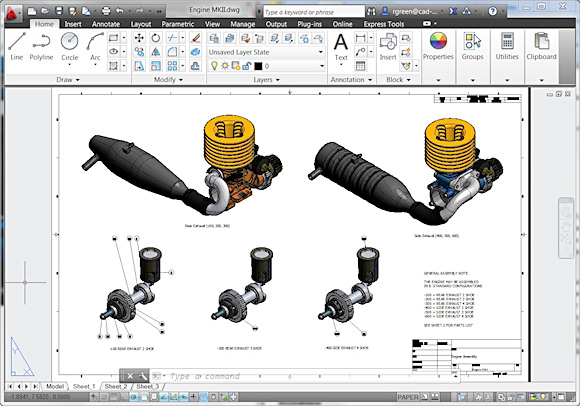Open the Unsaved Layer State dropdown

[x=266, y=52]
